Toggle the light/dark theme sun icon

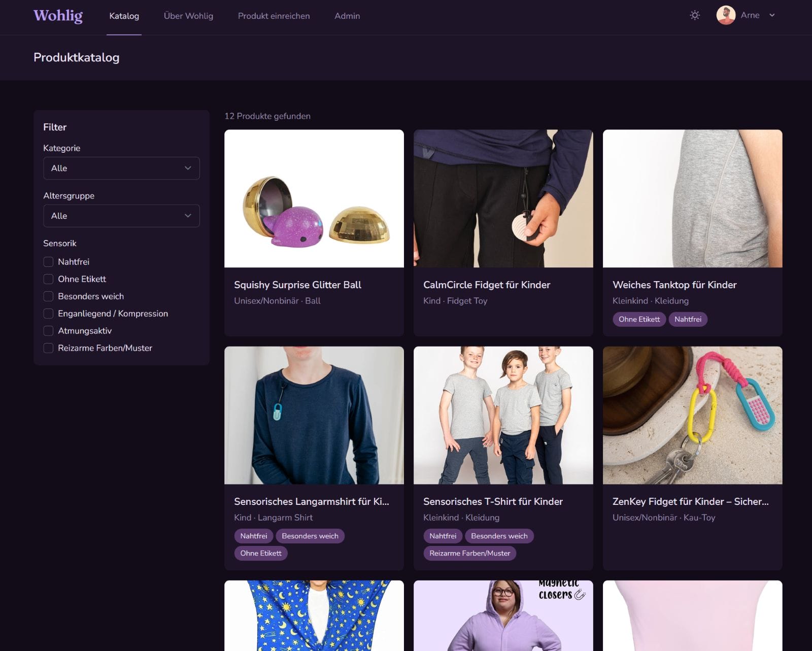(x=695, y=15)
